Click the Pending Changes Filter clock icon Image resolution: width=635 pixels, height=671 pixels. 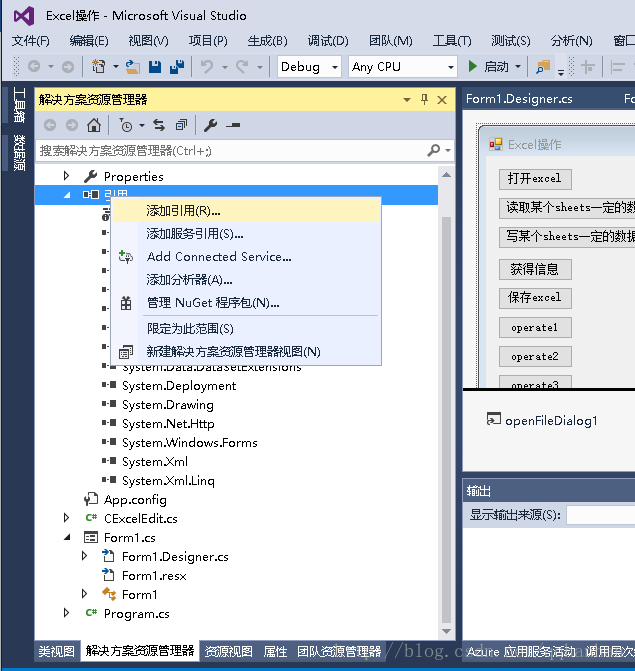tap(126, 125)
